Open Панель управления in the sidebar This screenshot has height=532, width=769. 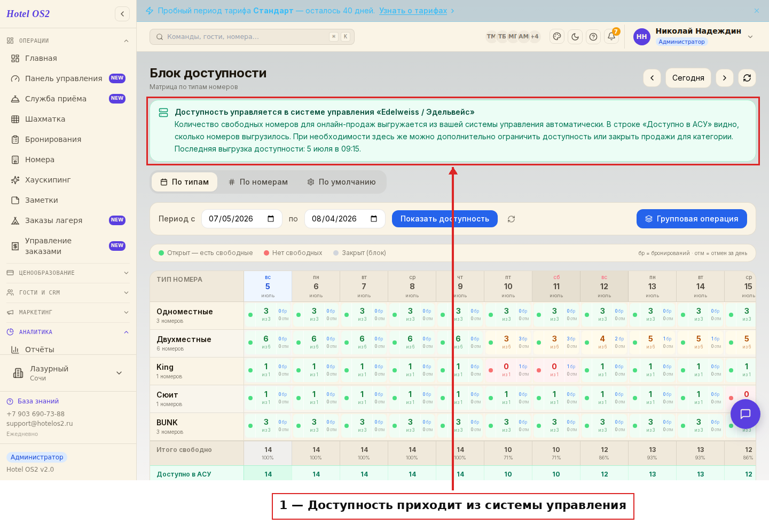pyautogui.click(x=68, y=78)
